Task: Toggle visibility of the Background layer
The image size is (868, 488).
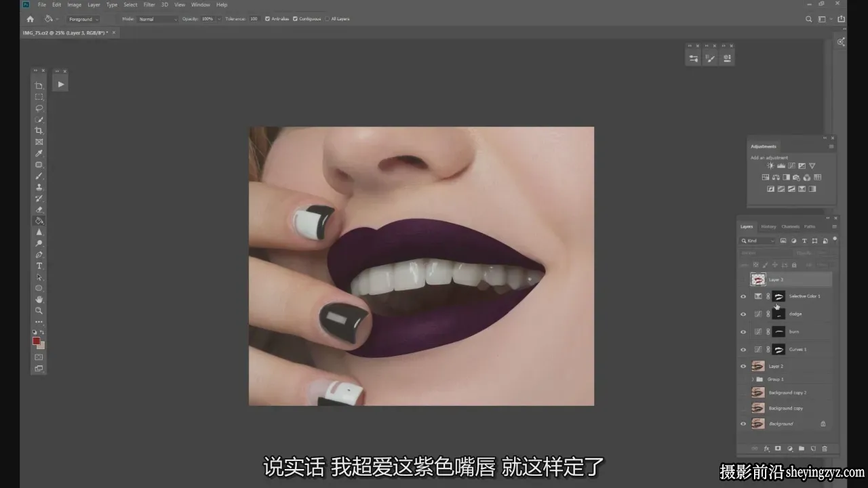Action: (743, 424)
